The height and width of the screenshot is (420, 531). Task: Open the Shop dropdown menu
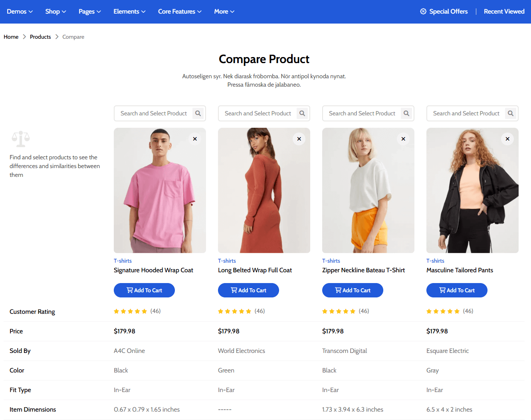pyautogui.click(x=55, y=12)
